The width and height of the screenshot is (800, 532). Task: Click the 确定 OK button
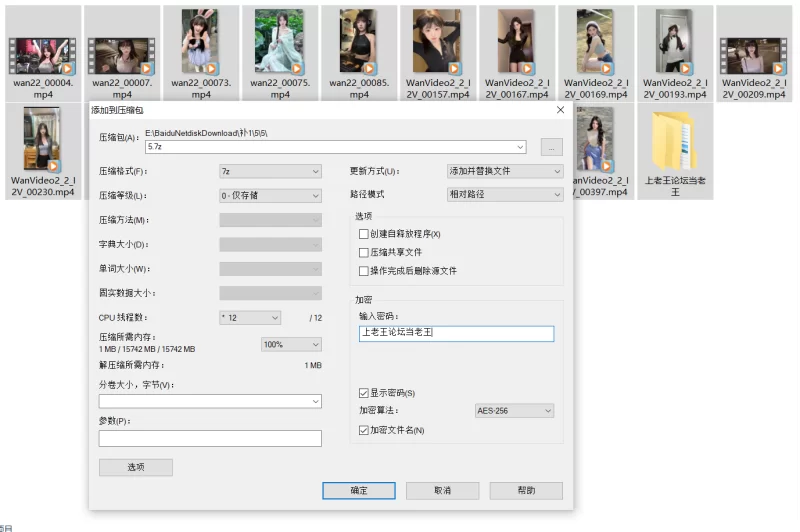click(359, 491)
